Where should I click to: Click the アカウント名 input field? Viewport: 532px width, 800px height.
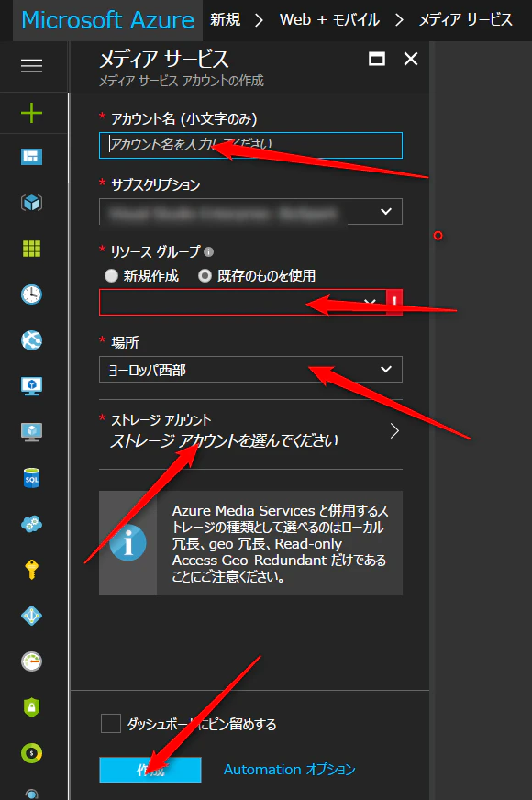click(x=250, y=145)
